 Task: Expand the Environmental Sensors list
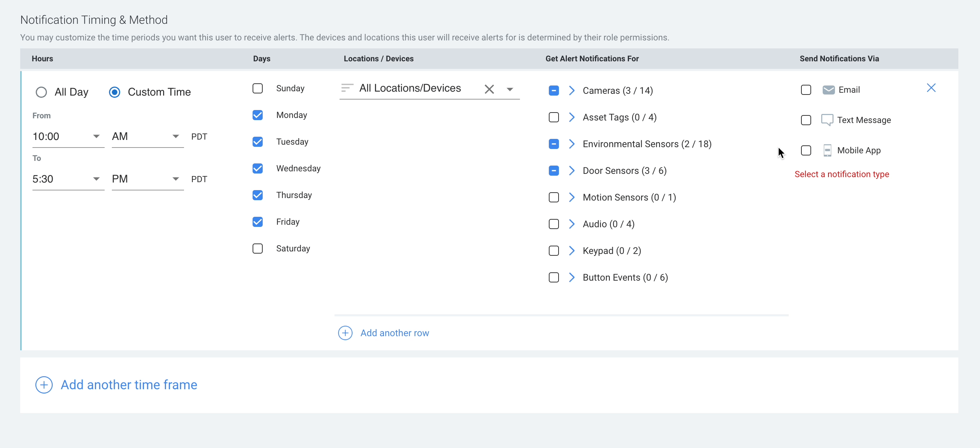[572, 144]
